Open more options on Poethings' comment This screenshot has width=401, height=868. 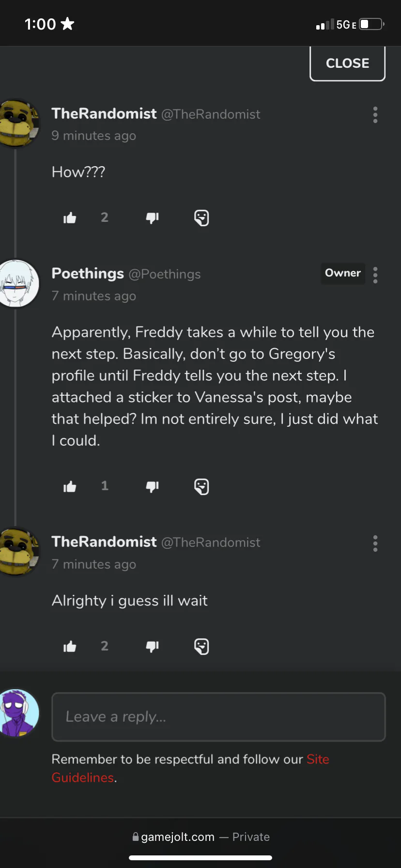[x=375, y=275]
